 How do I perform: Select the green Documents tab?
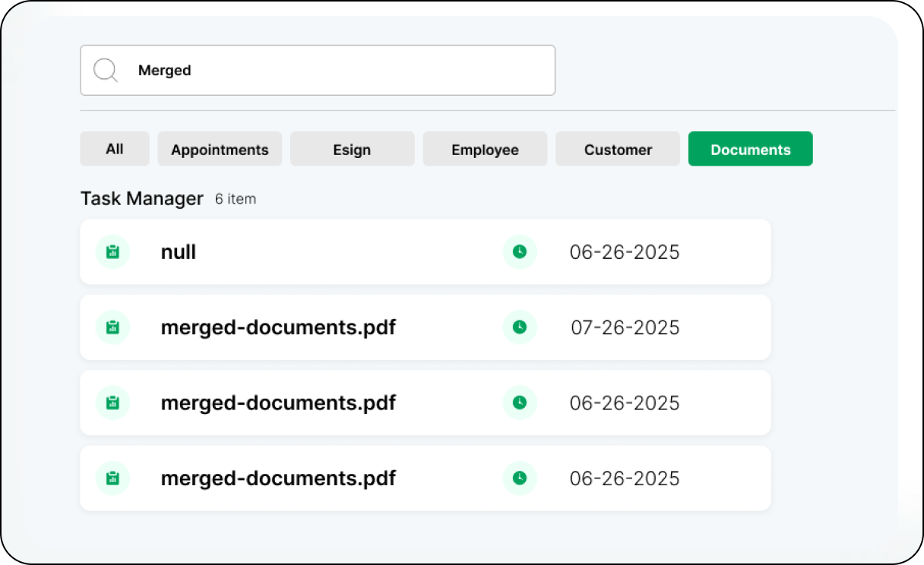point(750,149)
